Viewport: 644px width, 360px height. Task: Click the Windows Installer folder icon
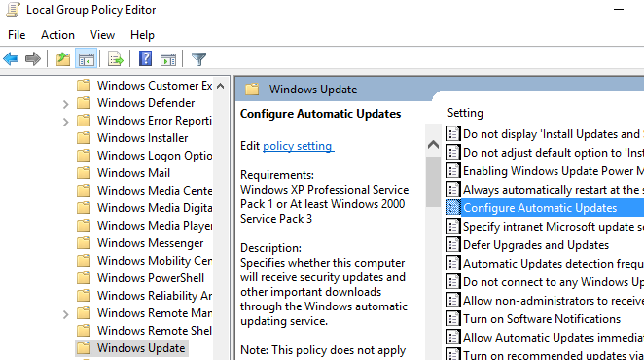click(x=84, y=137)
